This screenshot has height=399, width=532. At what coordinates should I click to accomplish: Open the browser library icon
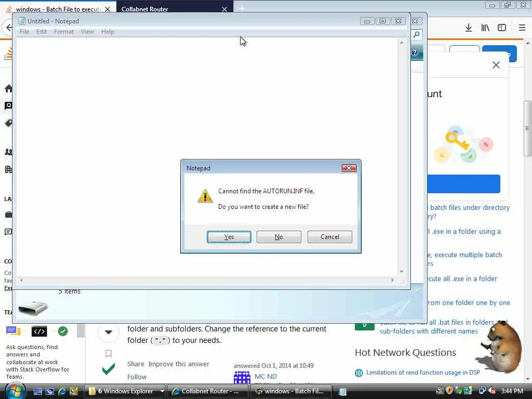(x=485, y=28)
